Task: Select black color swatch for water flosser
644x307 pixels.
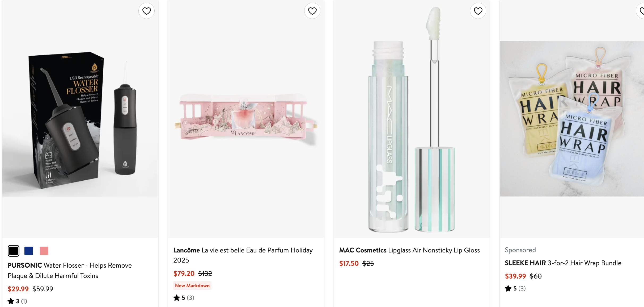Action: pyautogui.click(x=14, y=251)
